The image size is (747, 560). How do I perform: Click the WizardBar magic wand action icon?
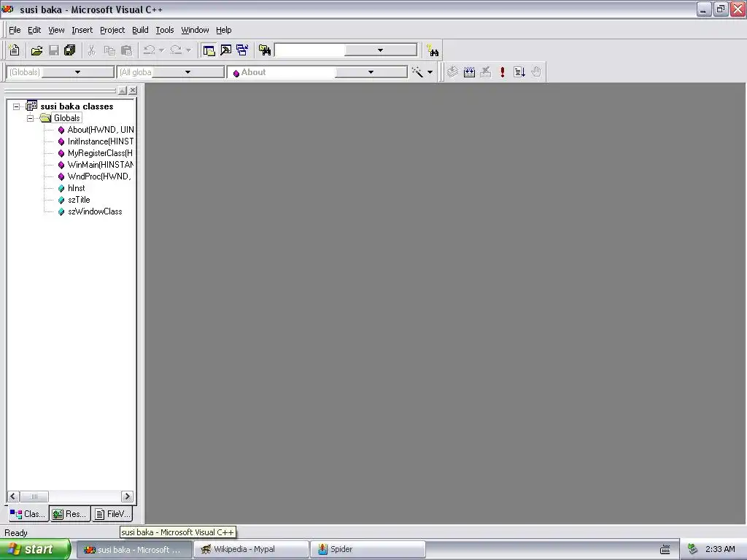coord(417,72)
